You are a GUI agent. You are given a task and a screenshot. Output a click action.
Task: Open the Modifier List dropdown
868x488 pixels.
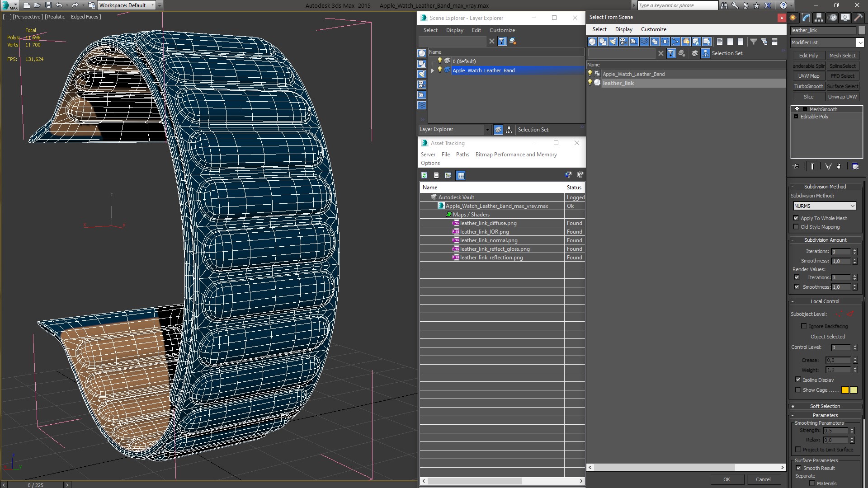pos(827,42)
